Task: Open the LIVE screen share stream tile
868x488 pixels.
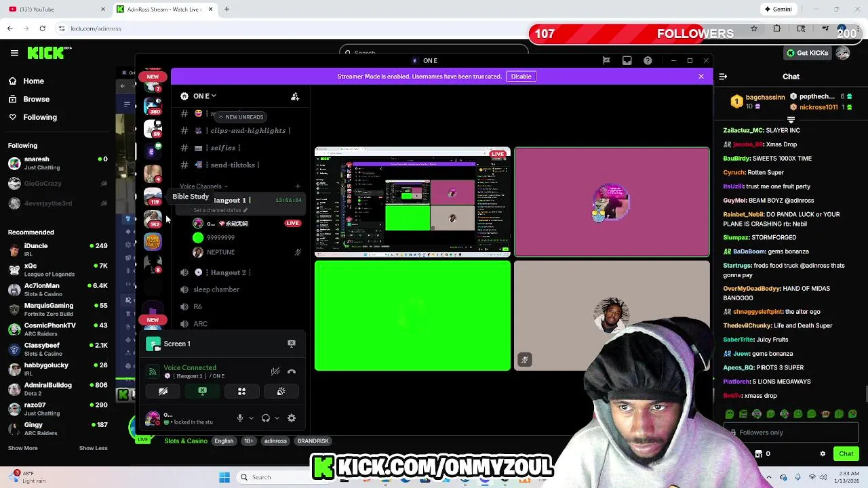Action: (412, 202)
